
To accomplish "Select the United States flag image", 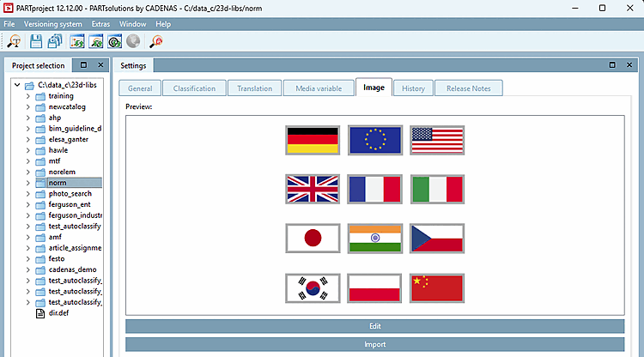I will (437, 141).
